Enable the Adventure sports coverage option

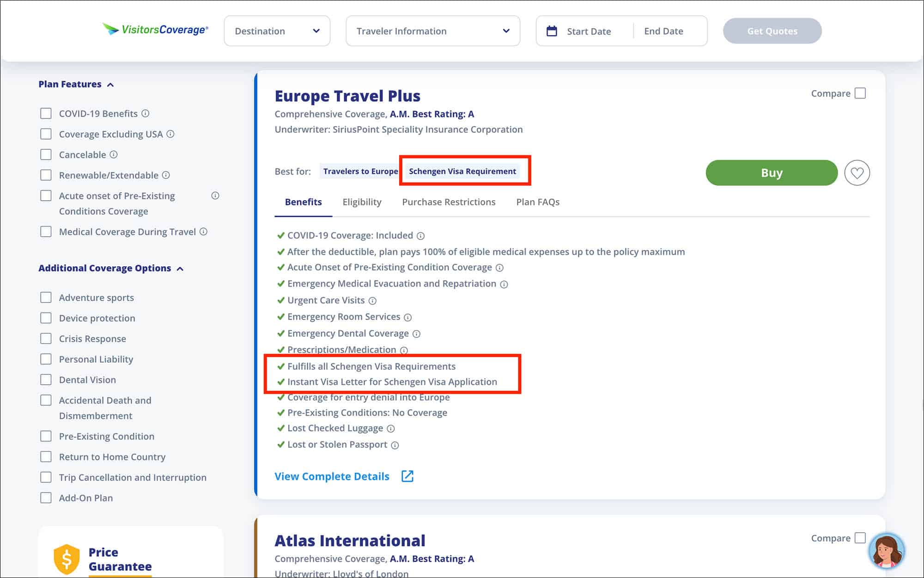tap(46, 297)
